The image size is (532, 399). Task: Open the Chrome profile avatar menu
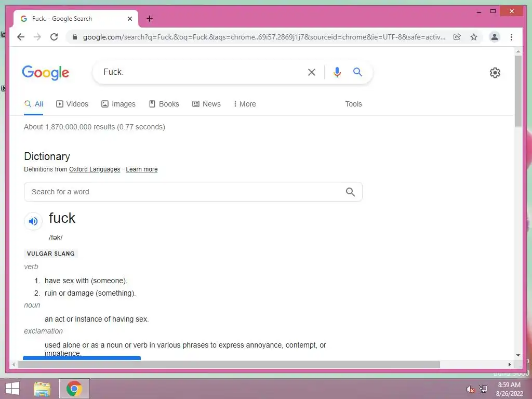(x=495, y=37)
